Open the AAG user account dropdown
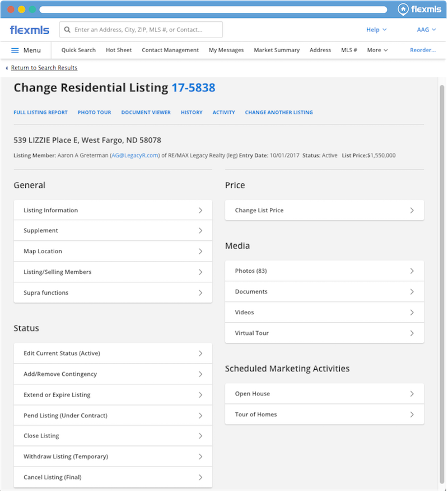 coord(426,30)
